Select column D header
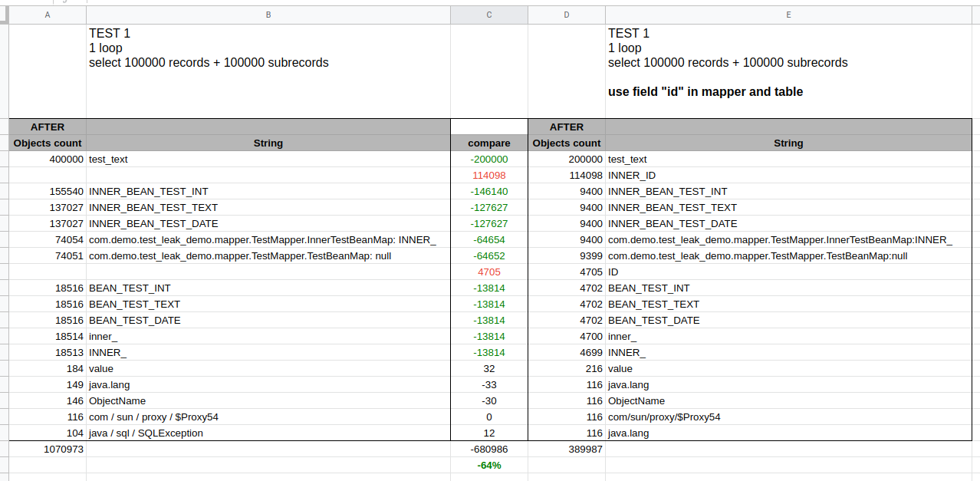The height and width of the screenshot is (481, 980). pyautogui.click(x=567, y=15)
